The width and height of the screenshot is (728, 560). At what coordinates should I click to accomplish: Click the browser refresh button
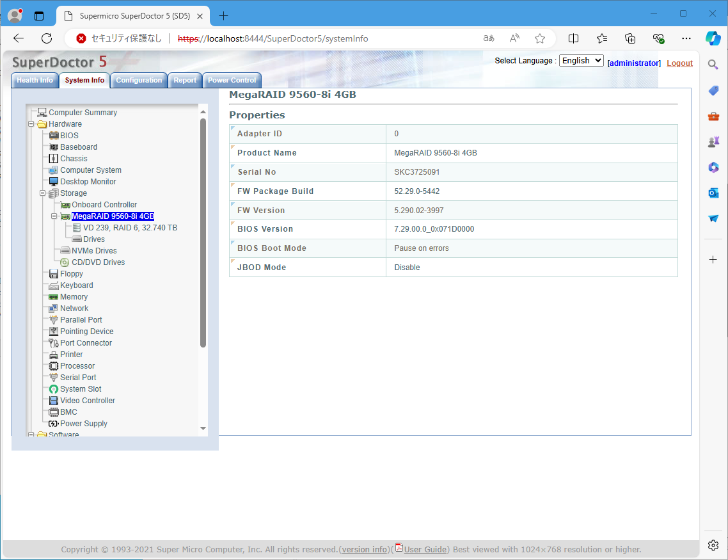point(47,38)
